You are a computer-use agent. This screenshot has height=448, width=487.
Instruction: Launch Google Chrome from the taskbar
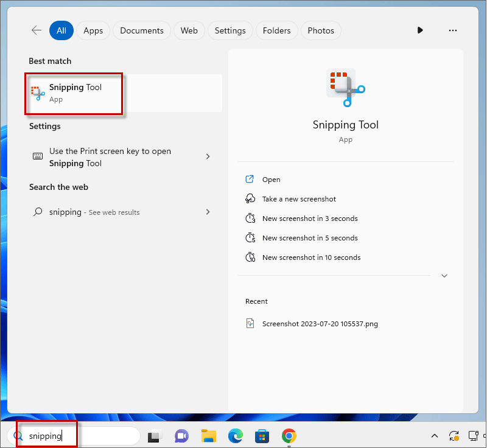[289, 436]
